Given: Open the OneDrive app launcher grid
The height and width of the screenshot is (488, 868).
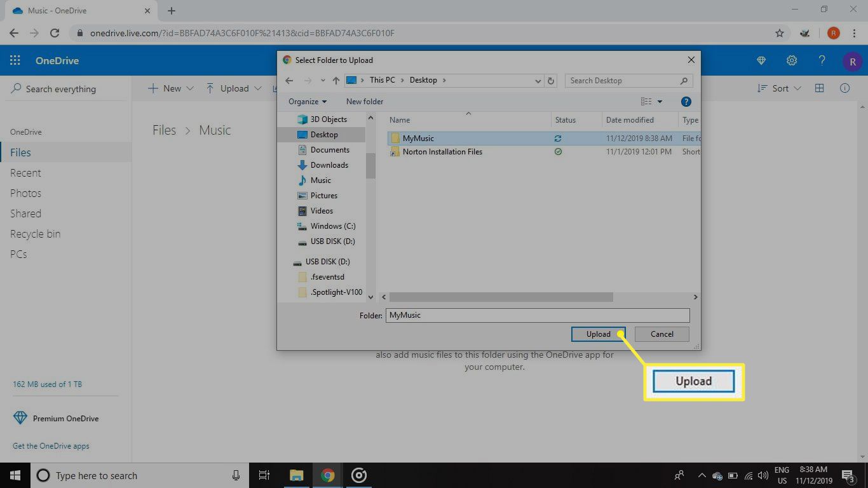Looking at the screenshot, I should coord(15,61).
